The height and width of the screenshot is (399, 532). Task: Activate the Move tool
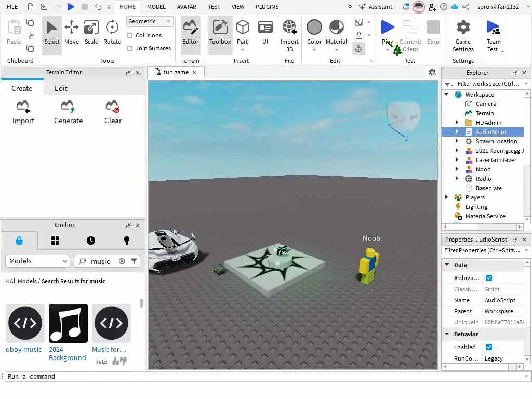(x=72, y=33)
